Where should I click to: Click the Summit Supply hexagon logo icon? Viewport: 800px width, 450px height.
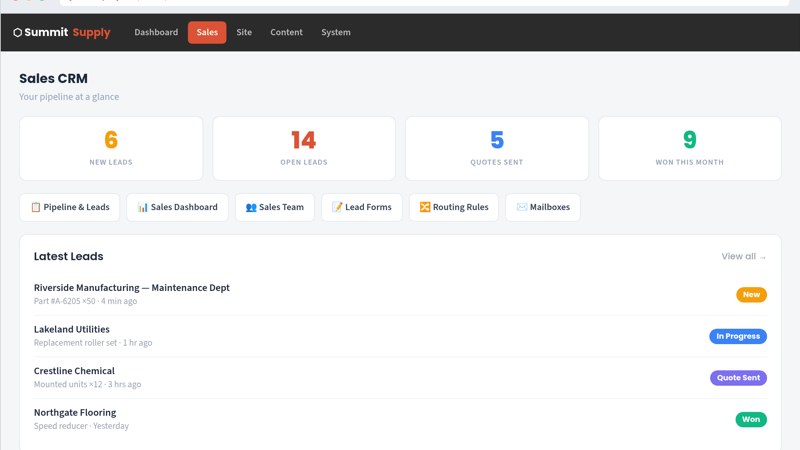tap(17, 33)
